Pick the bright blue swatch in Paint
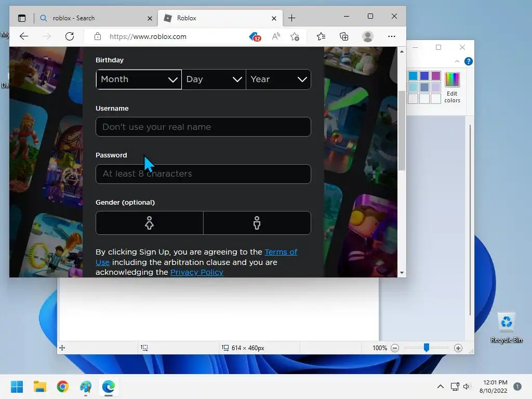 coord(413,76)
